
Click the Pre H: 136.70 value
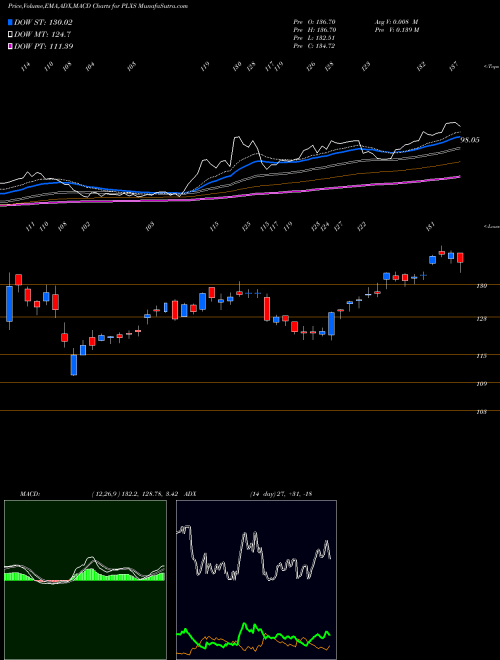(x=314, y=30)
